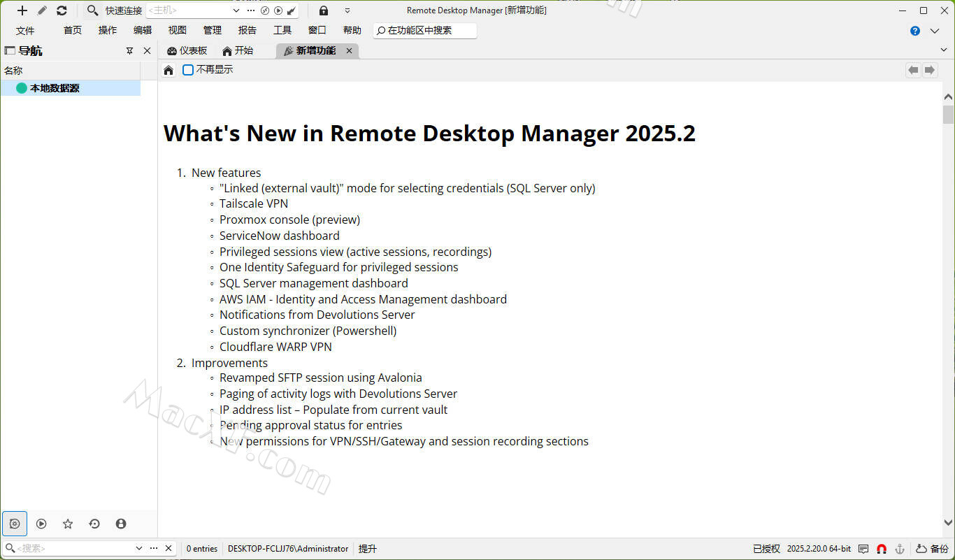Close the 新增功能 tab
Screen dimensions: 955x560
pyautogui.click(x=350, y=50)
